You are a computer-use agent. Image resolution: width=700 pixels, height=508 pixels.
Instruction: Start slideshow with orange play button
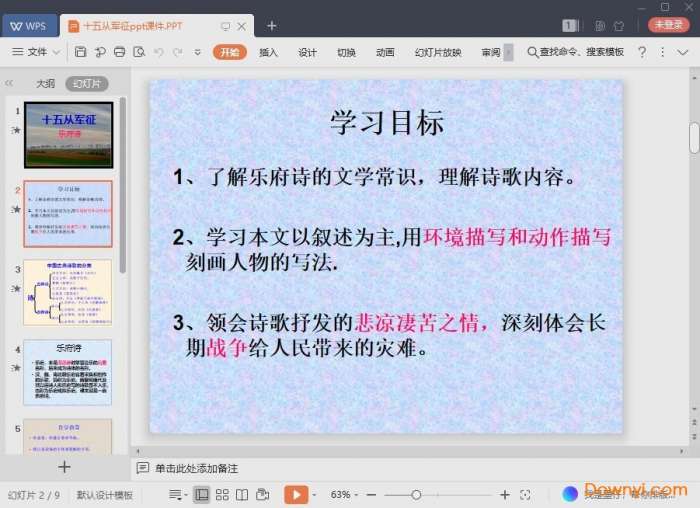(296, 495)
